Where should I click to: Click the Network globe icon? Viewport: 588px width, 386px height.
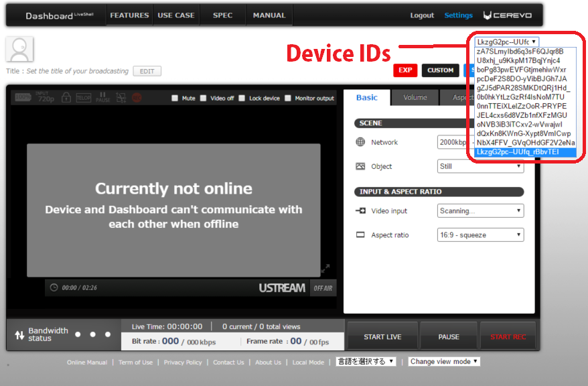(360, 142)
